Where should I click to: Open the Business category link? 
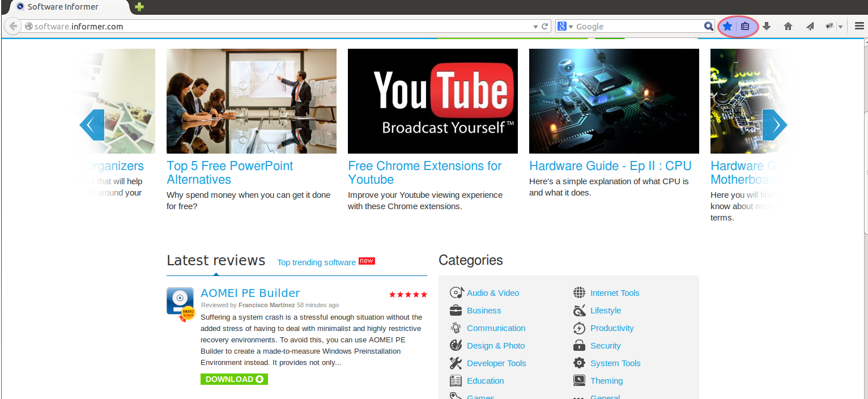(x=484, y=311)
